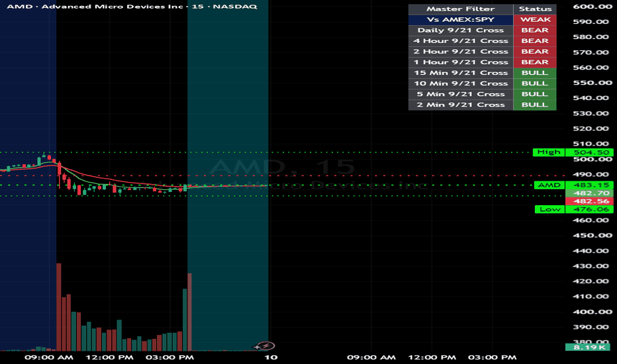Screen dimensions: 617x364
Task: Click the 5 Min 9/21 Cross label
Action: click(461, 94)
